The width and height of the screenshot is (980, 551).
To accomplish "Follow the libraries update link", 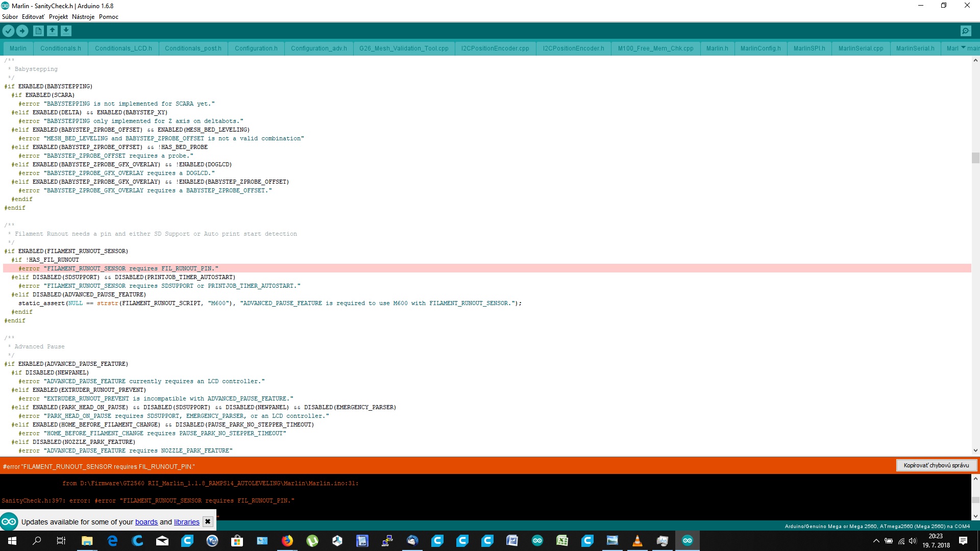I will click(x=186, y=522).
